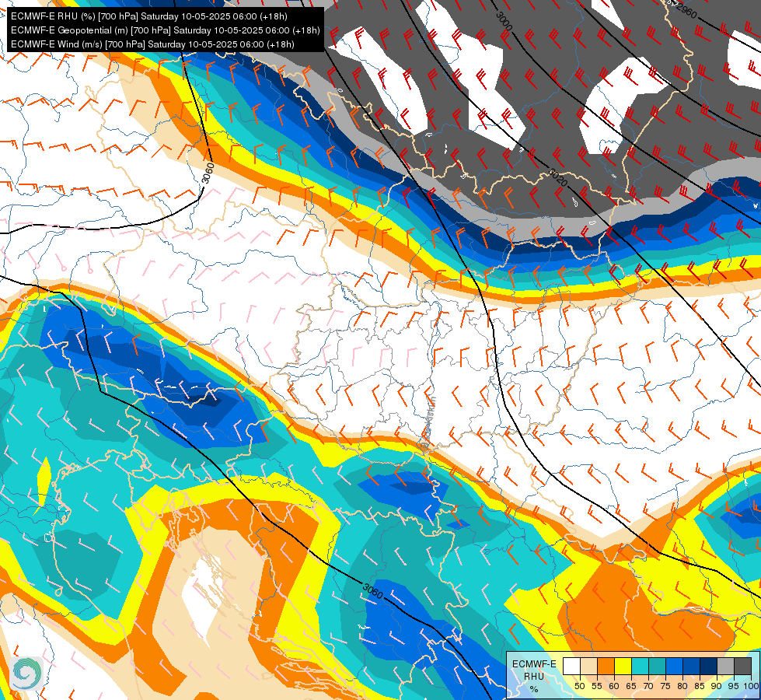This screenshot has width=761, height=700.
Task: Click the 2960 contour label
Action: click(x=686, y=10)
